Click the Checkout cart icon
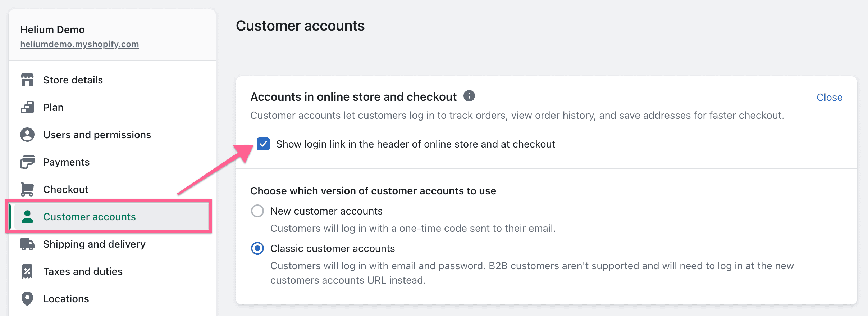This screenshot has width=868, height=316. [27, 189]
